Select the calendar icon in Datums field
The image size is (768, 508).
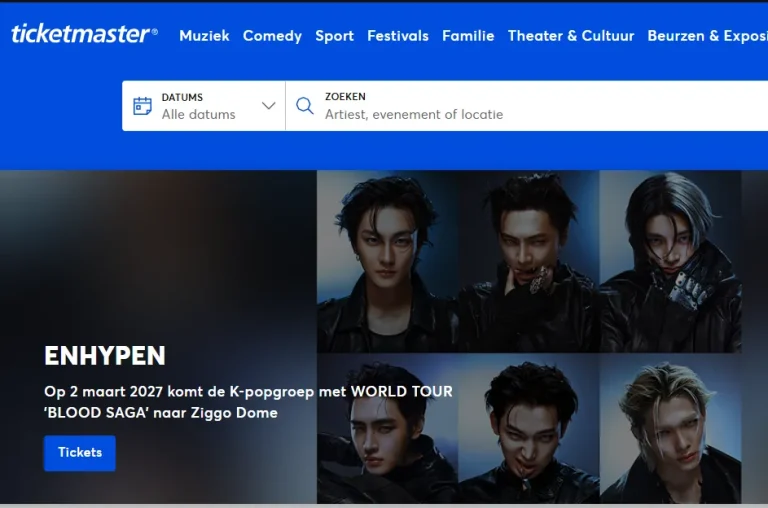[143, 106]
